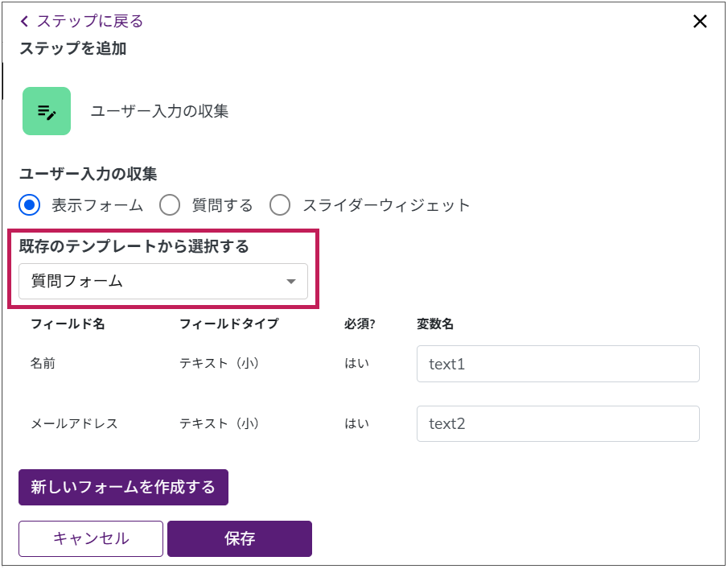Click the 必須? column header
The image size is (728, 569).
[360, 324]
